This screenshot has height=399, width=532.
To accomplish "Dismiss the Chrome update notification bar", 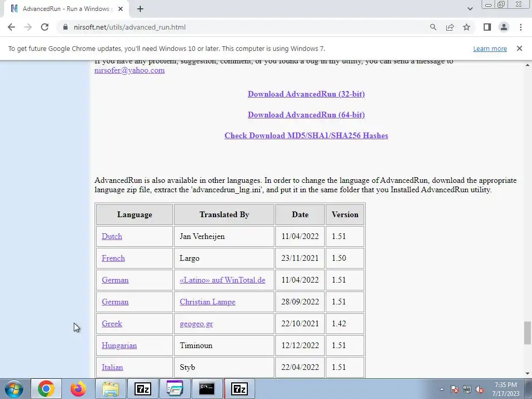I will [x=519, y=48].
